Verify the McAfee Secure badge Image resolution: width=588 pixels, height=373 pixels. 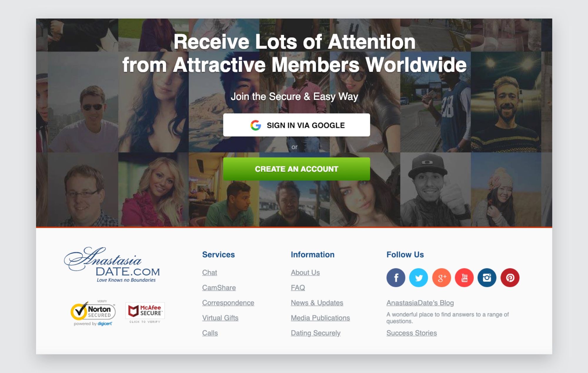(x=145, y=313)
